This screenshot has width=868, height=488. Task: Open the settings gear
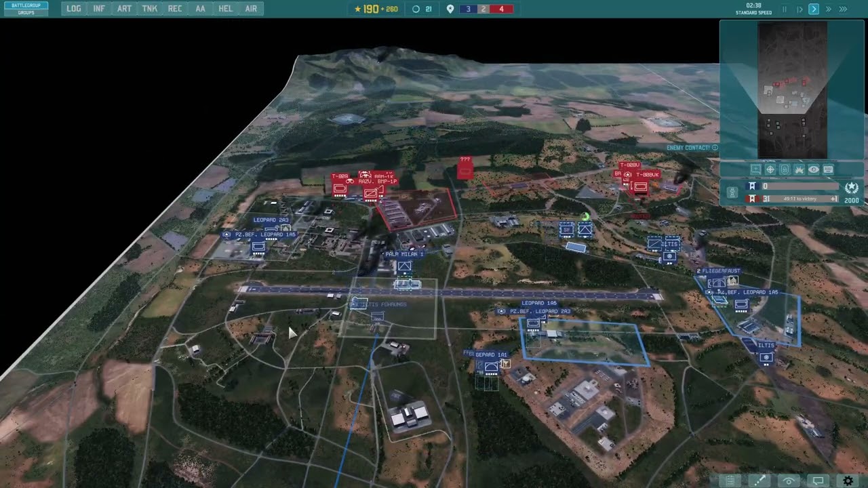click(x=848, y=481)
